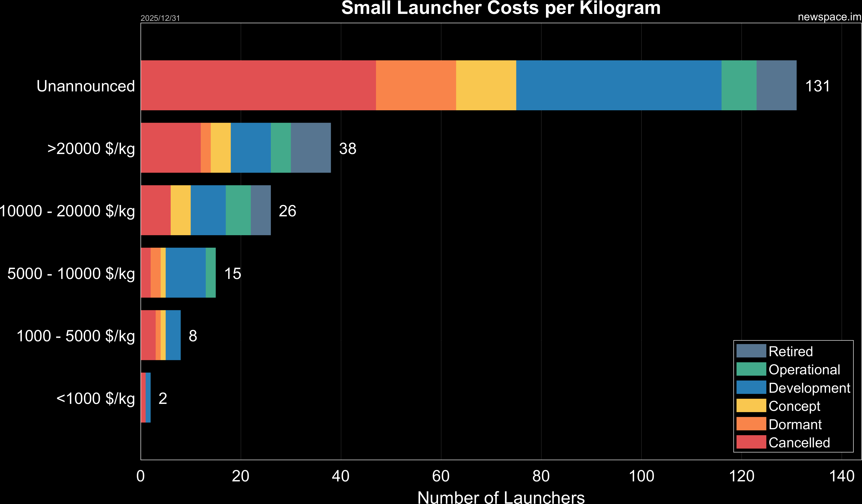Click the Operational legend color swatch
This screenshot has height=504, width=862.
(751, 369)
